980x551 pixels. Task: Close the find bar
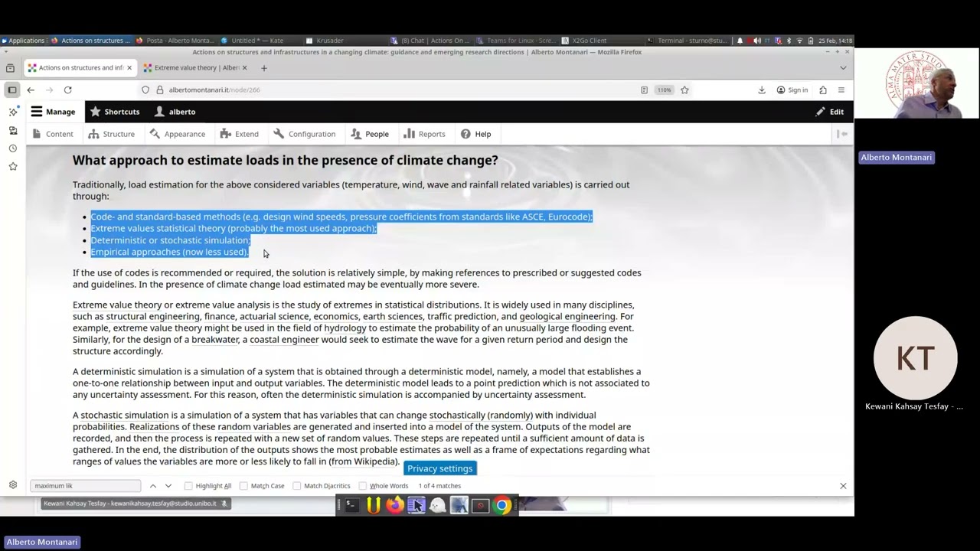pyautogui.click(x=843, y=486)
